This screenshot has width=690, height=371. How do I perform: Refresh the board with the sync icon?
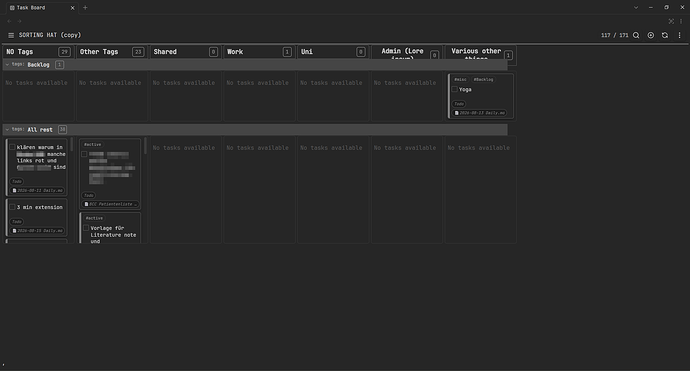[x=665, y=35]
